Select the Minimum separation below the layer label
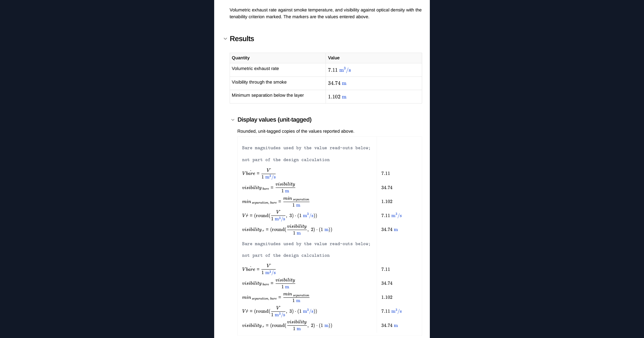 (268, 95)
